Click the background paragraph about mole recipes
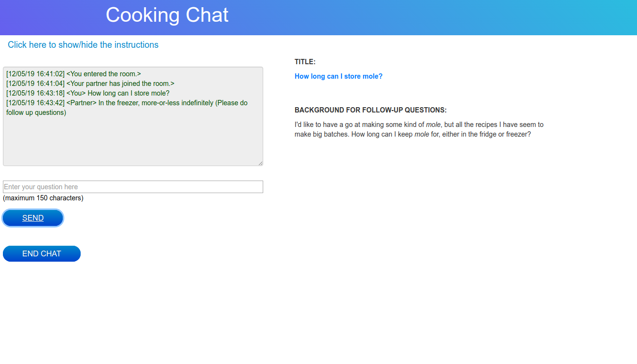 [419, 129]
